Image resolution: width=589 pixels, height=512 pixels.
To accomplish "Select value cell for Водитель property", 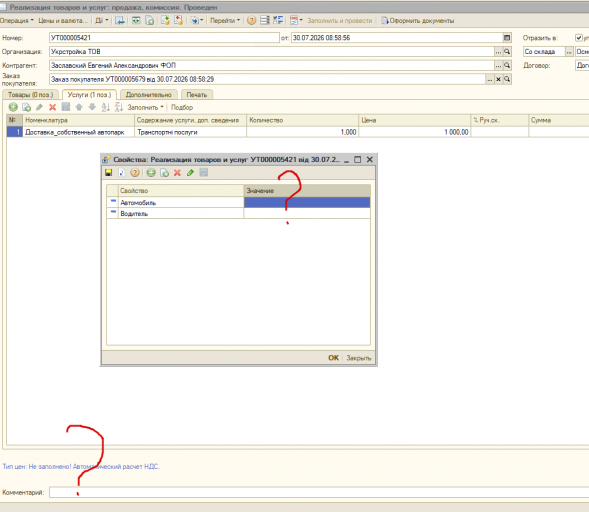I will coord(307,213).
